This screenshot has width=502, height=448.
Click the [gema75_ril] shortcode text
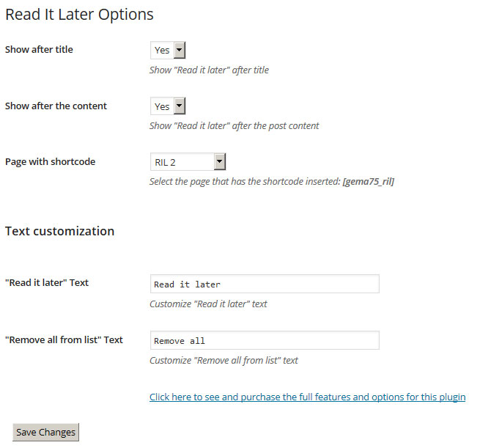pyautogui.click(x=368, y=181)
